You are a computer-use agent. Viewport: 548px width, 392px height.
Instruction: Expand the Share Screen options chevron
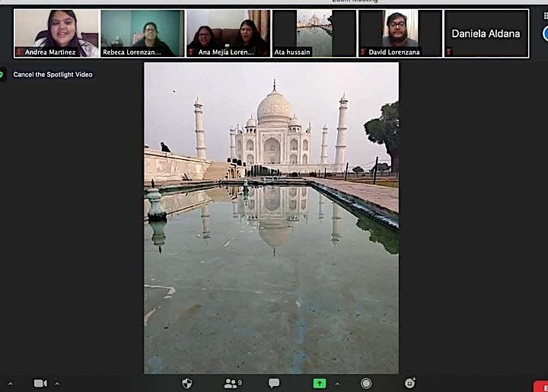(x=337, y=384)
